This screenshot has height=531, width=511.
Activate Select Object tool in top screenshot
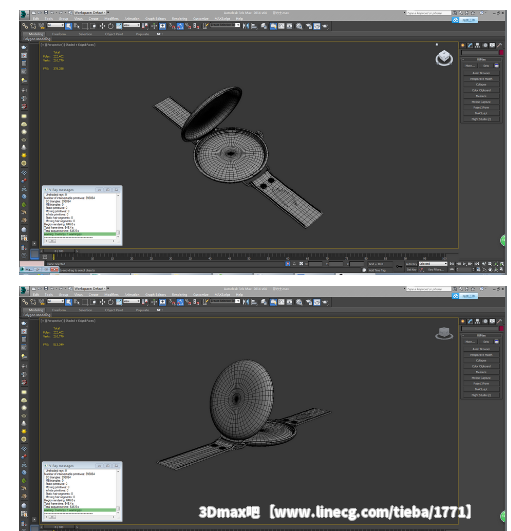pyautogui.click(x=68, y=26)
